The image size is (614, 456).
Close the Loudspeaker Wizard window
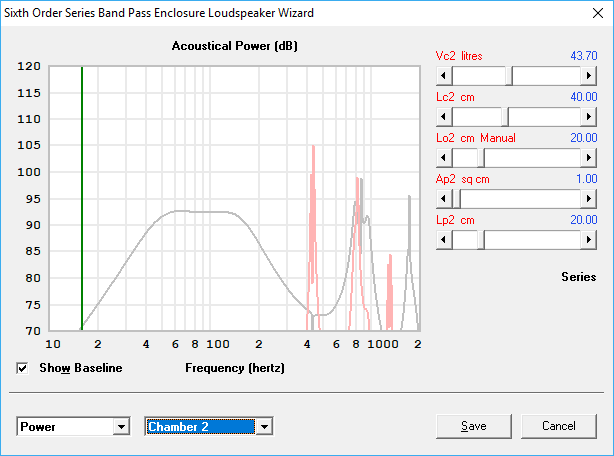pos(598,13)
